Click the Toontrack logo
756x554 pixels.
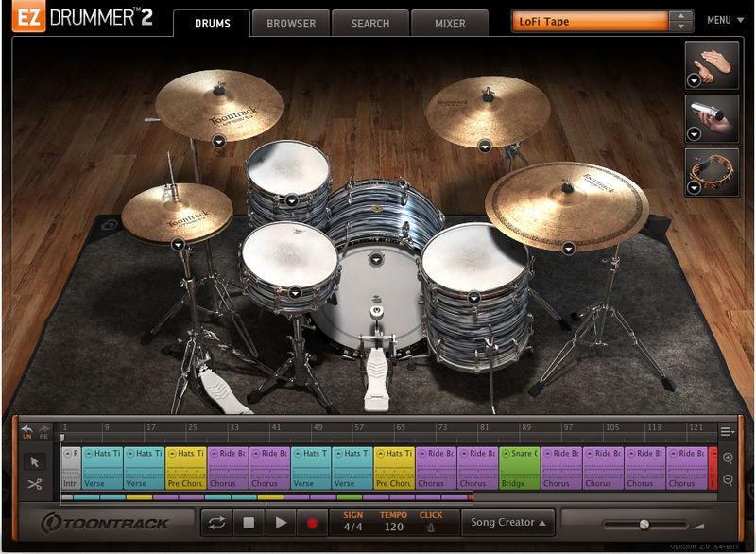pos(105,523)
